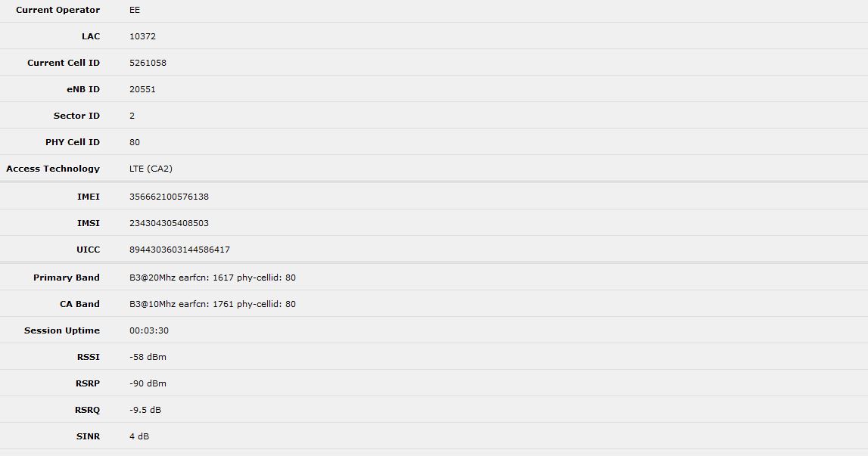
Task: Click the eNB ID value 20551
Action: [142, 89]
